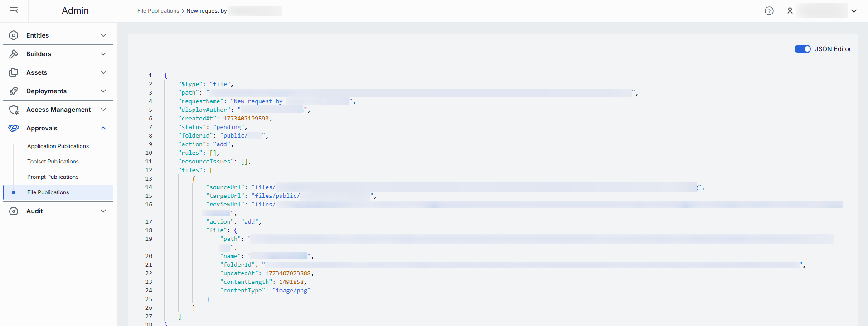Click the user profile icon
Image resolution: width=868 pixels, height=326 pixels.
pyautogui.click(x=790, y=11)
